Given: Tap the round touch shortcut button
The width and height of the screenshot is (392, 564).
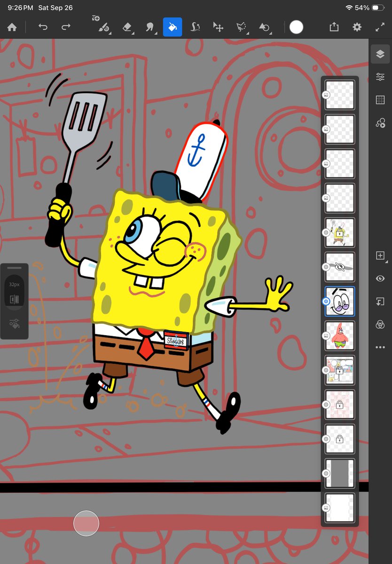Looking at the screenshot, I should 86,523.
